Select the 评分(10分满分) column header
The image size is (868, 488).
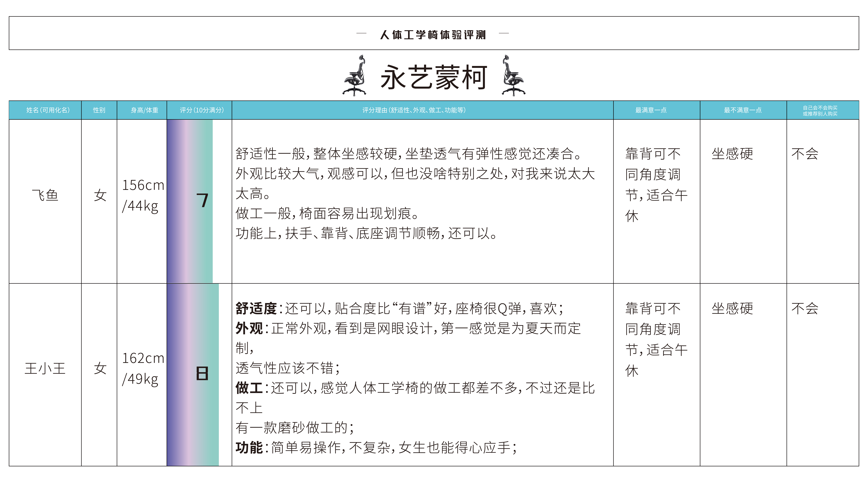click(x=200, y=110)
